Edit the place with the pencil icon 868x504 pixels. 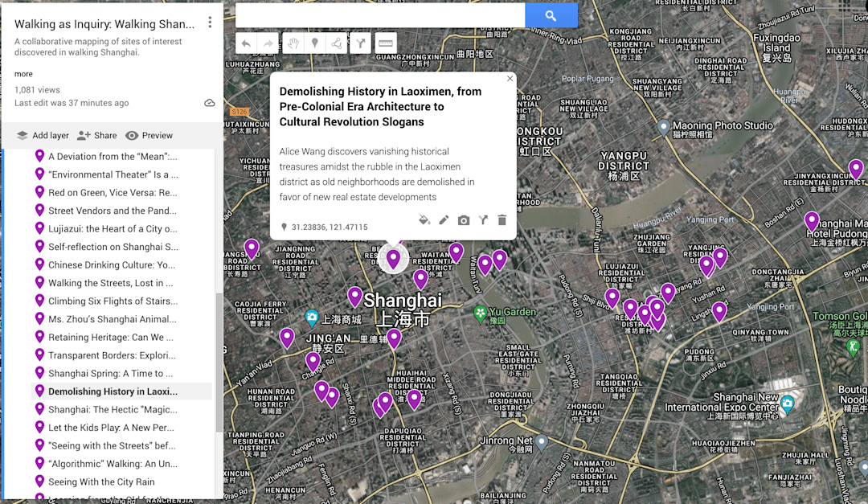[x=444, y=220]
